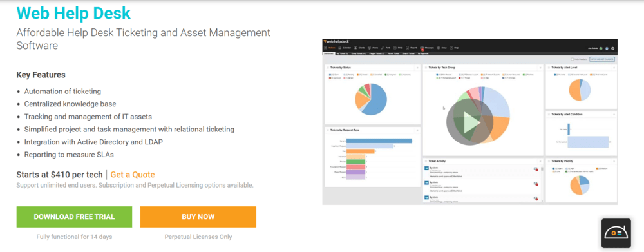This screenshot has height=252, width=644.
Task: Switch to the Group Tickets tab
Action: (359, 53)
